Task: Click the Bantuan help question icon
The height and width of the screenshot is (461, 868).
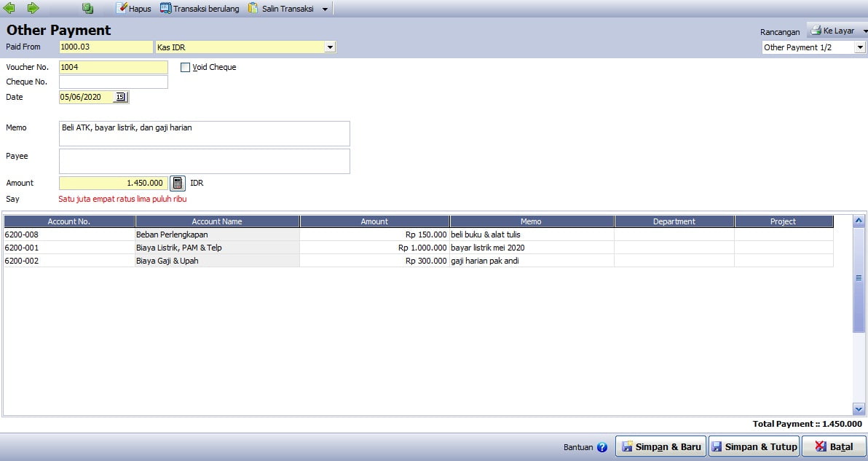Action: [x=602, y=447]
